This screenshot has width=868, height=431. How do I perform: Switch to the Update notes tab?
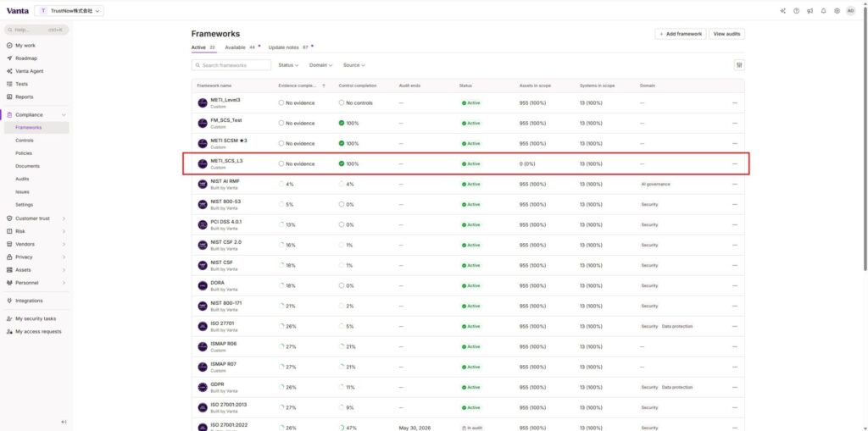(x=283, y=47)
